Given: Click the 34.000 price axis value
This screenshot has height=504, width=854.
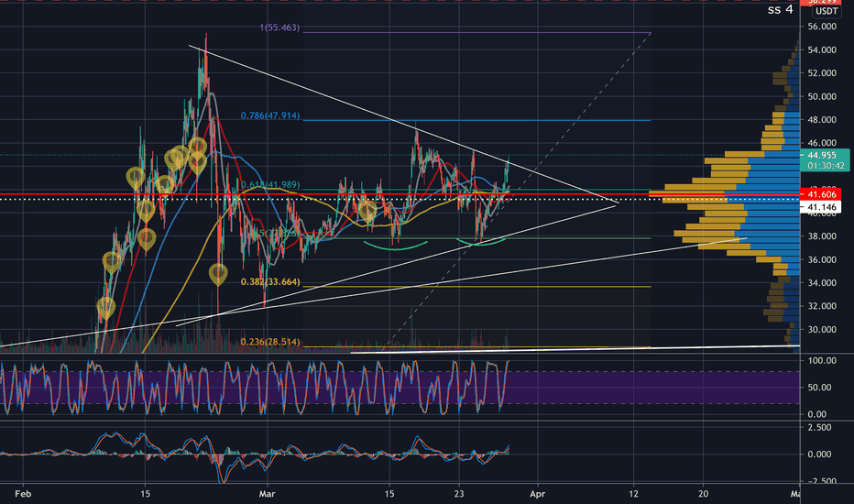Looking at the screenshot, I should (x=822, y=282).
